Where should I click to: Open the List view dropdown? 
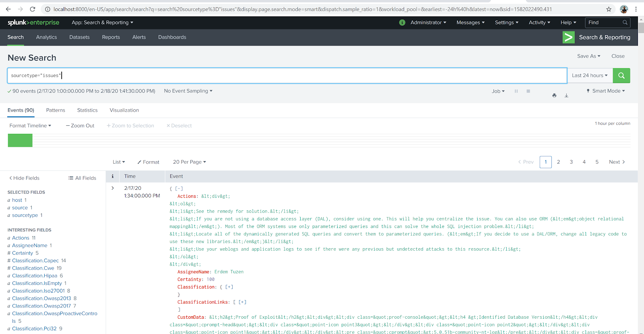point(119,162)
